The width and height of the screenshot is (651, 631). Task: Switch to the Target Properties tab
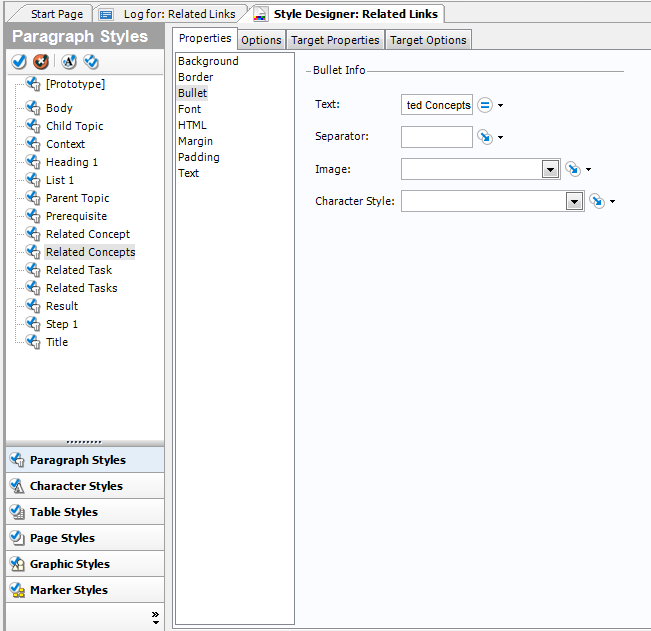[x=335, y=40]
